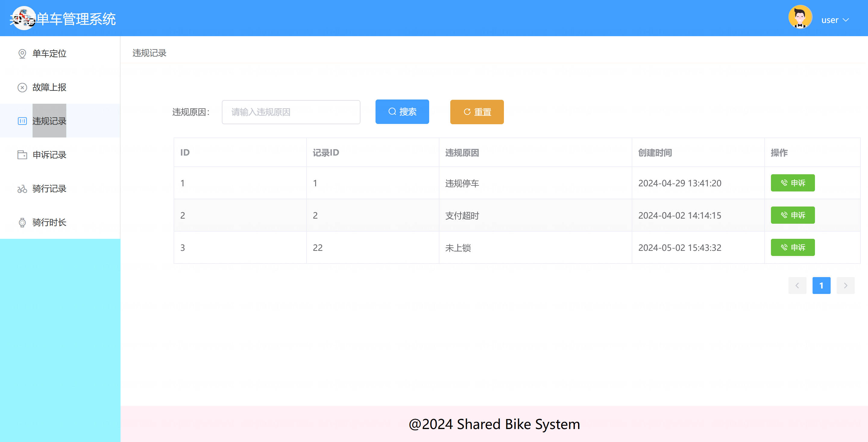Click the watch icon beside 骑行时长
This screenshot has width=868, height=442.
(x=22, y=223)
